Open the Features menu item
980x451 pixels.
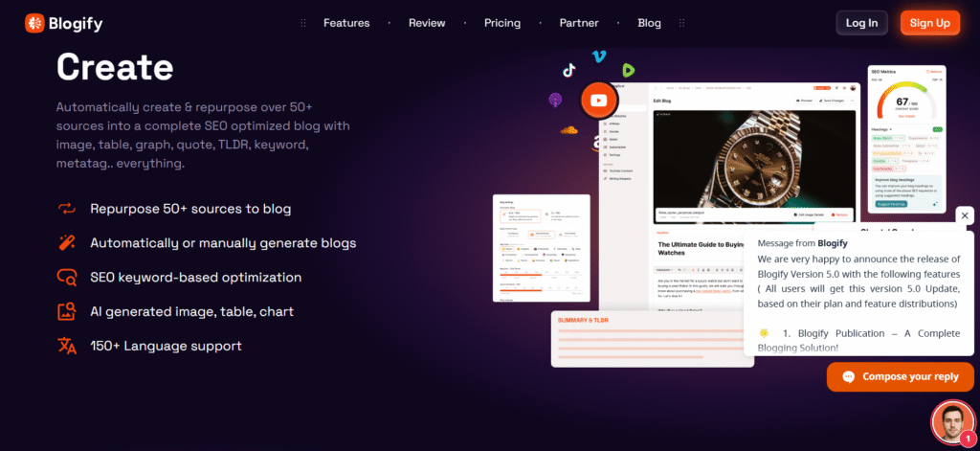pos(346,23)
